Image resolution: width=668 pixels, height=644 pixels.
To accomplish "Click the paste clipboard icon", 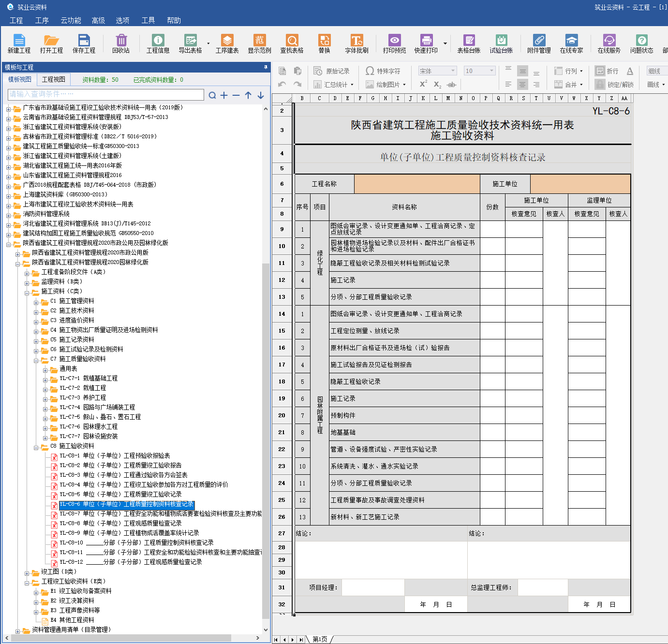I will click(297, 71).
